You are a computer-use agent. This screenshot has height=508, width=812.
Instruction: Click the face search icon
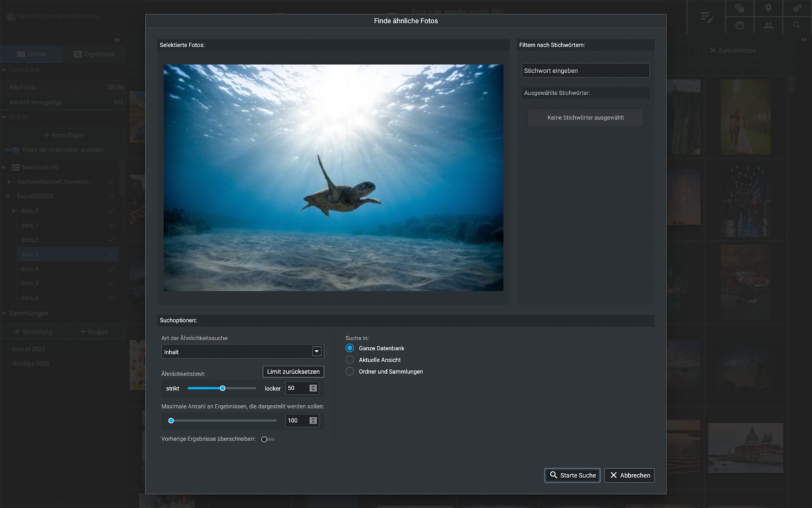(x=740, y=26)
